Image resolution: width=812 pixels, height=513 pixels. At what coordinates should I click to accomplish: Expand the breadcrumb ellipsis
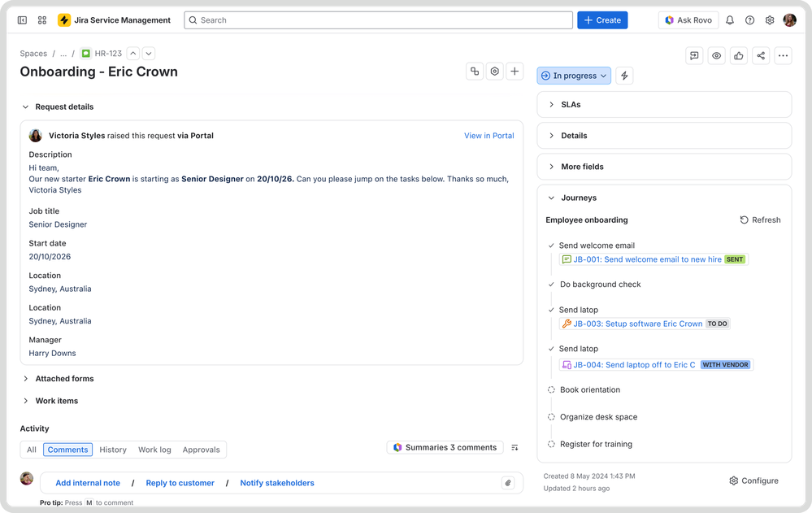(63, 54)
